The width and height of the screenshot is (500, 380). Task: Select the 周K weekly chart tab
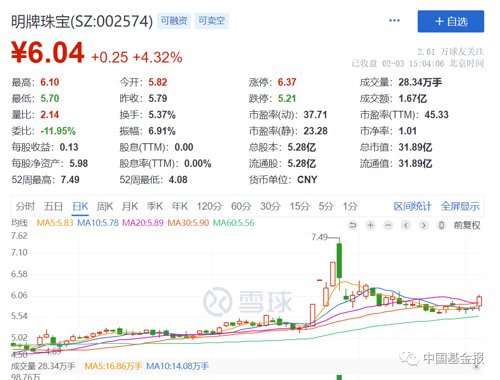coord(105,207)
